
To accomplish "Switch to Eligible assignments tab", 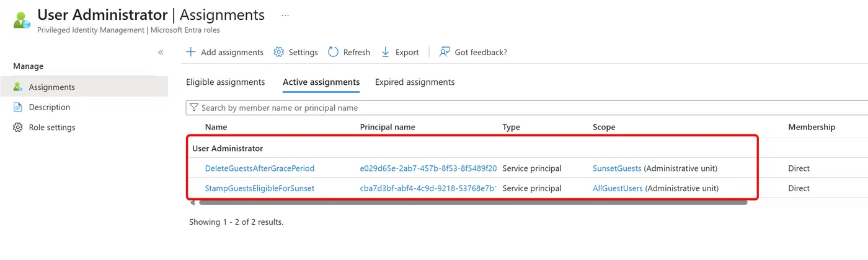I will (226, 82).
